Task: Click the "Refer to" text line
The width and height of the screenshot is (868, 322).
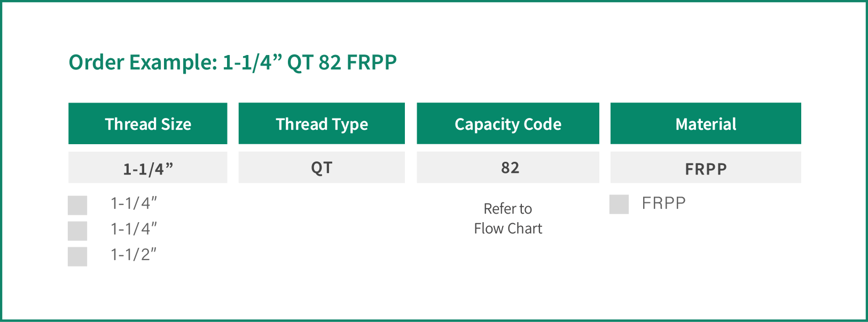Action: coord(508,208)
